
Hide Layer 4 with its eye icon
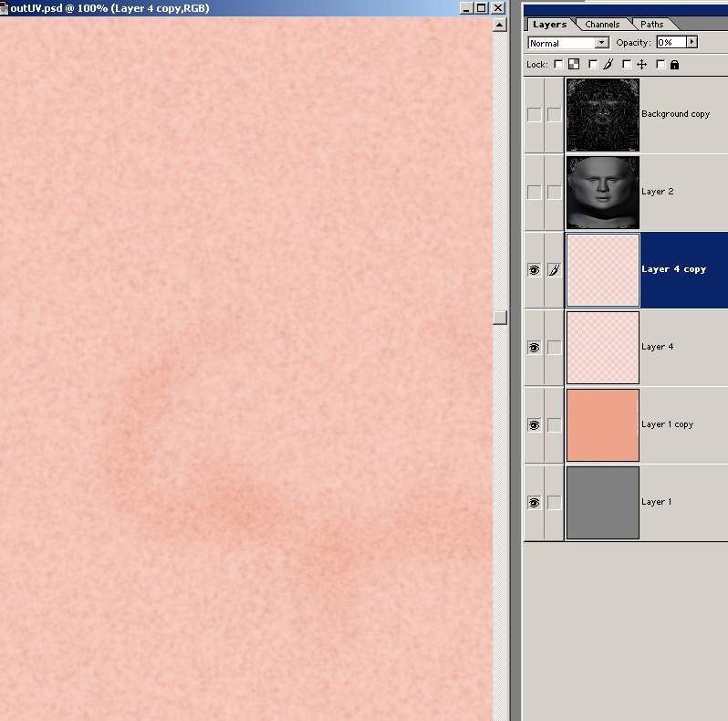click(534, 348)
